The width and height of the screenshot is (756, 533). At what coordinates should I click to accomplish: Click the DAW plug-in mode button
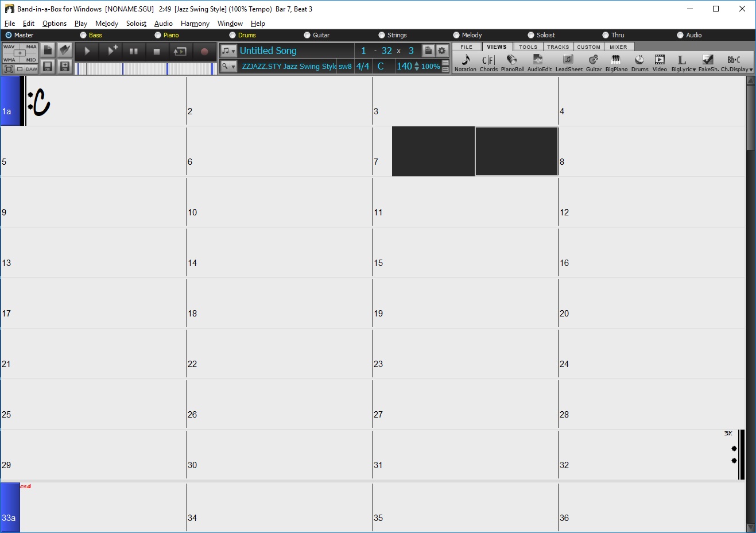click(31, 69)
